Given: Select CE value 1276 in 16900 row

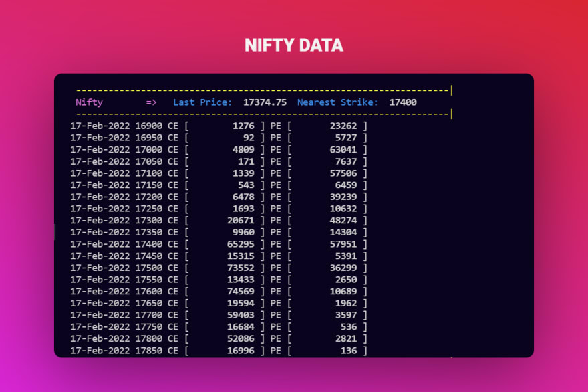Looking at the screenshot, I should tap(243, 126).
